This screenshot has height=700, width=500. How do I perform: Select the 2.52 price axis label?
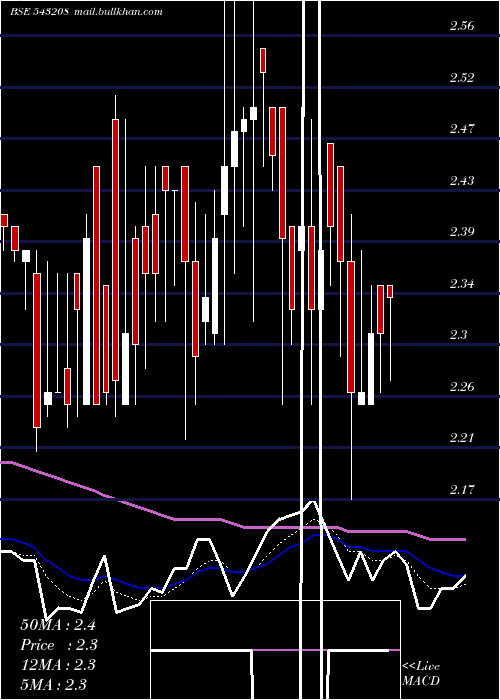pos(462,77)
